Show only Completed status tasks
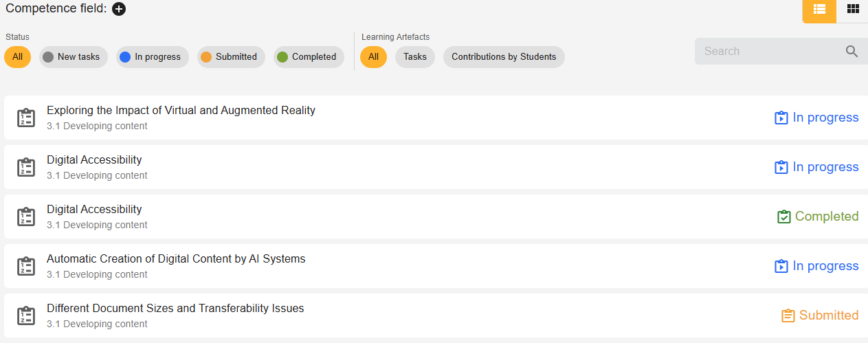 pos(308,57)
